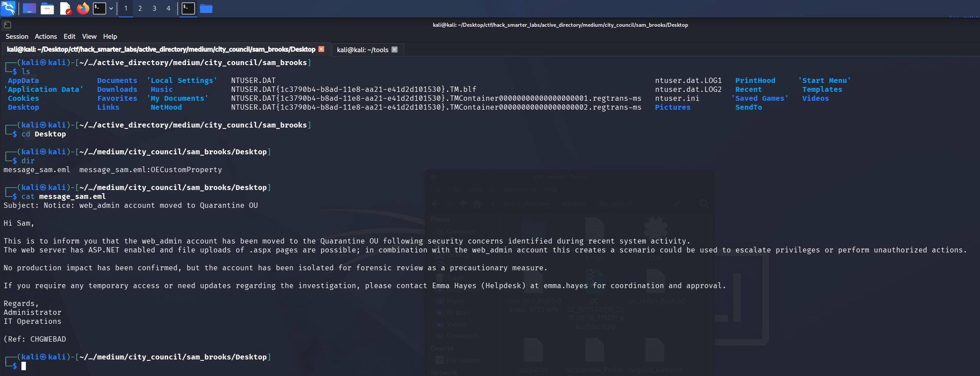
Task: Click the ntuser.dat.LOG1 file name
Action: (689, 81)
